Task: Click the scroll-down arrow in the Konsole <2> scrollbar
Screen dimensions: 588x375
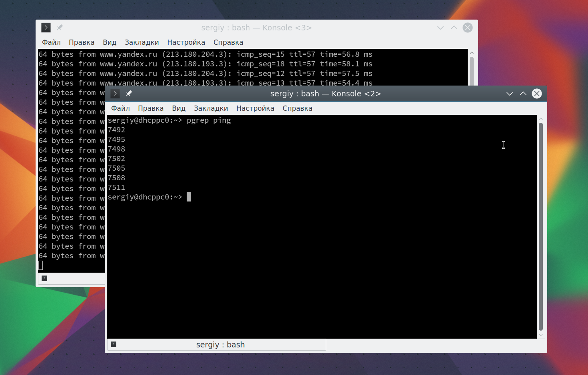Action: point(541,335)
